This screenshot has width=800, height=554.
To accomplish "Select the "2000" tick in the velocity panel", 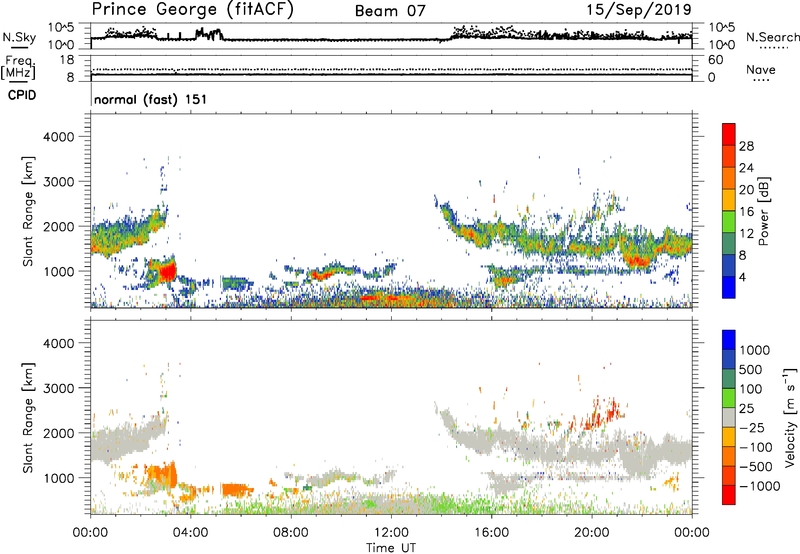I will [x=59, y=433].
